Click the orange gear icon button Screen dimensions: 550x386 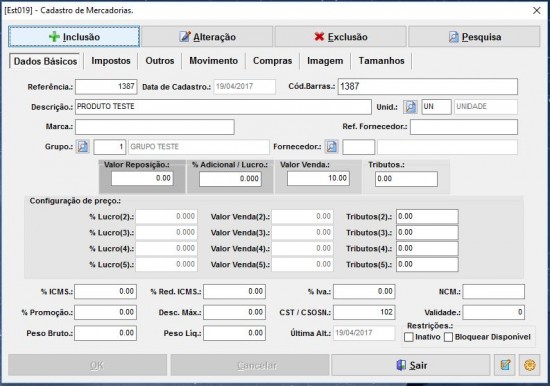coord(530,365)
